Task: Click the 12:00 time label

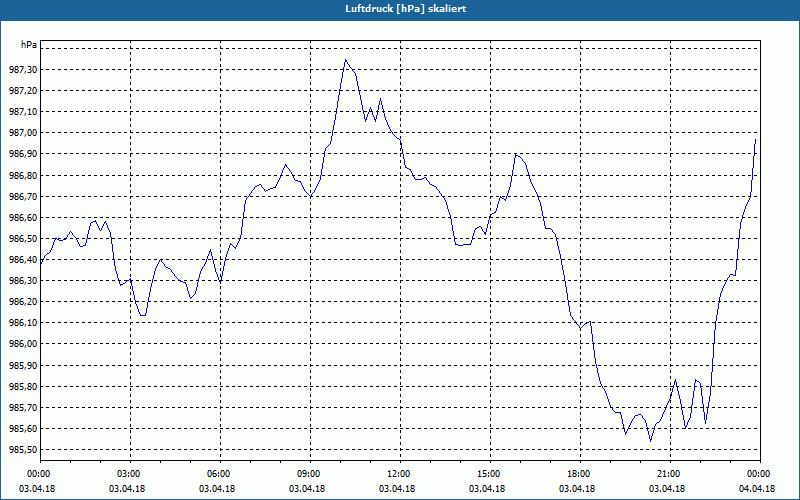Action: coord(399,473)
